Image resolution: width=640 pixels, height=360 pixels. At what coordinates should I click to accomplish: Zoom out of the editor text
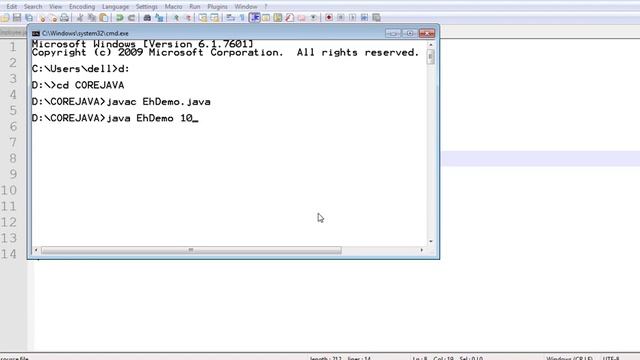[x=188, y=18]
